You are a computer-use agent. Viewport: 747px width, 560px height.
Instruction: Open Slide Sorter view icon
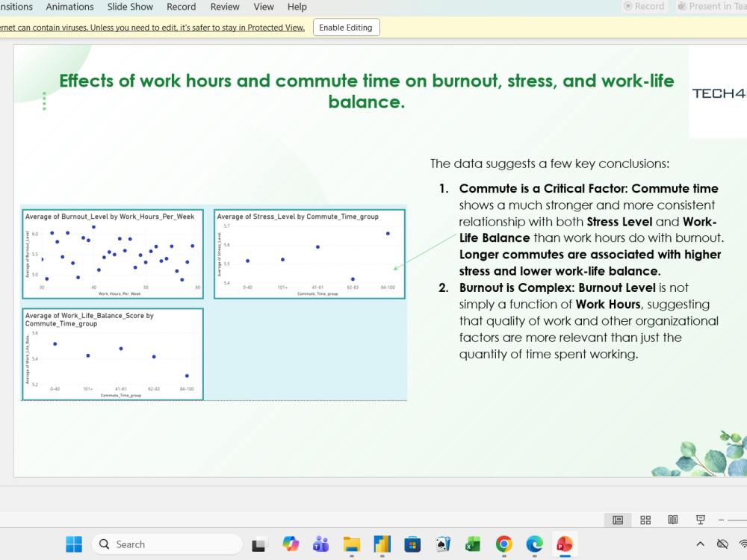coord(645,520)
